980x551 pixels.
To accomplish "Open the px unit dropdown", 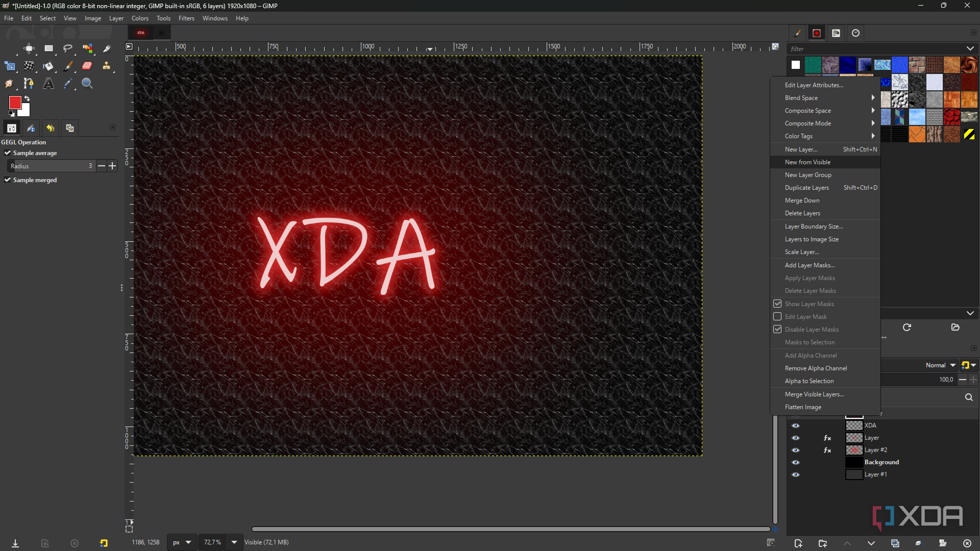I will point(182,542).
